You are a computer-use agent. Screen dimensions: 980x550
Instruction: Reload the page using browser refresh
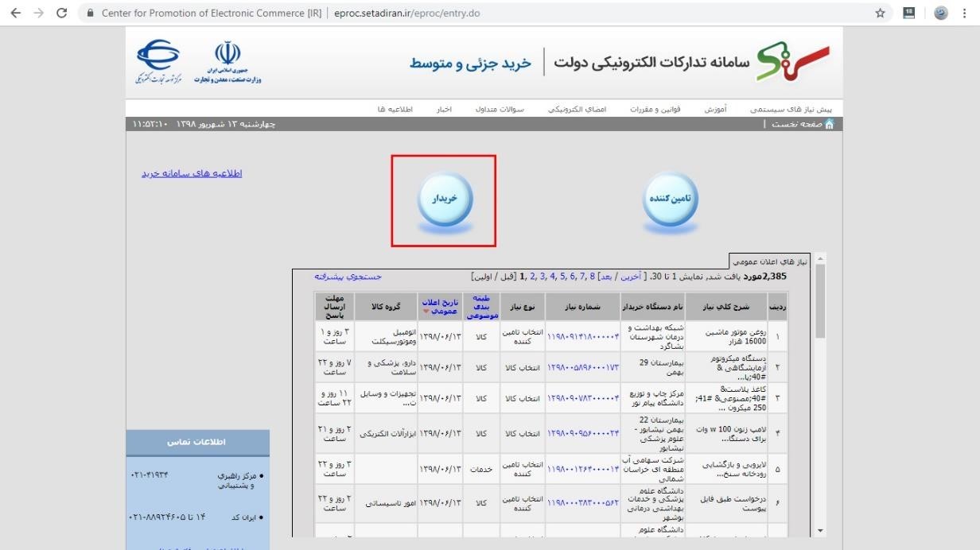click(62, 14)
